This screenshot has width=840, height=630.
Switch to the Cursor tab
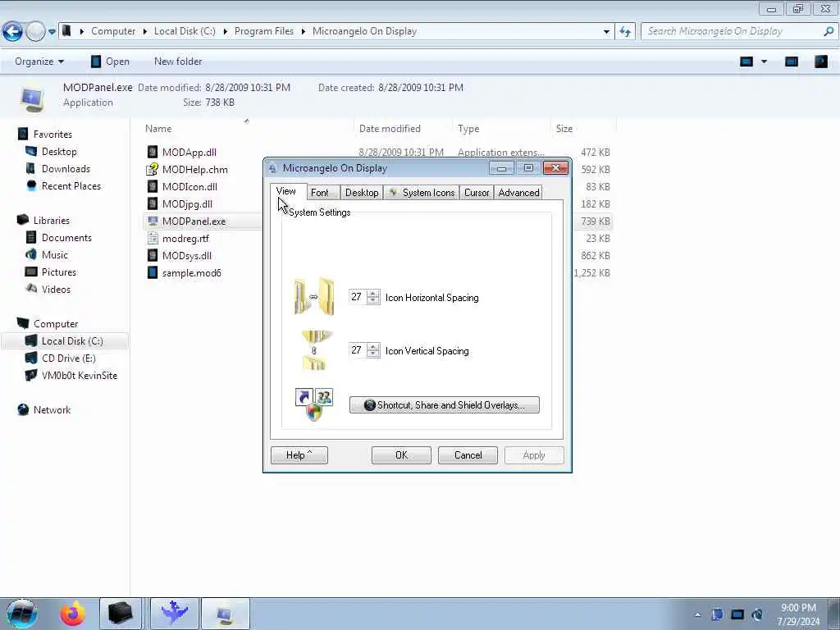[x=477, y=192]
